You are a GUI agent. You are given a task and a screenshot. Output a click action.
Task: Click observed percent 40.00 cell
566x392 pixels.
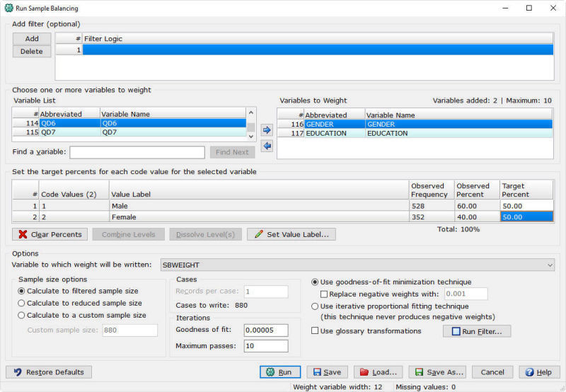[477, 217]
